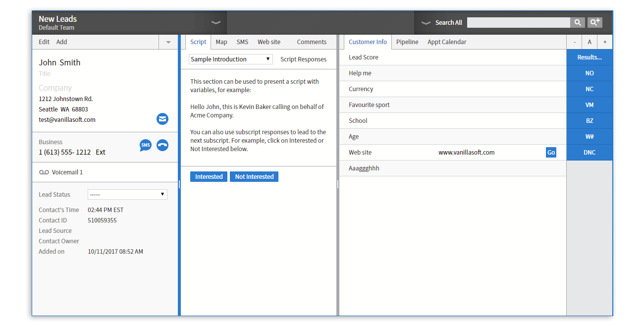Screen dimensions: 644x327
Task: Open advanced search with the magnifier-plus icon
Action: (x=594, y=22)
